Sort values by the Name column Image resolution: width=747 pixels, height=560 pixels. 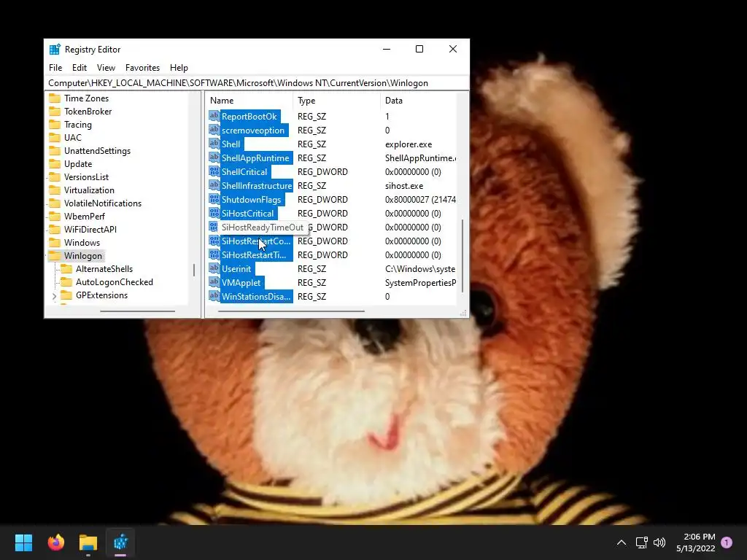(x=249, y=101)
